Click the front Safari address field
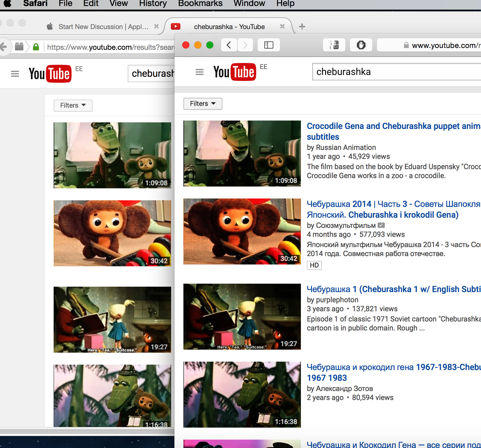The height and width of the screenshot is (448, 481). pos(429,45)
